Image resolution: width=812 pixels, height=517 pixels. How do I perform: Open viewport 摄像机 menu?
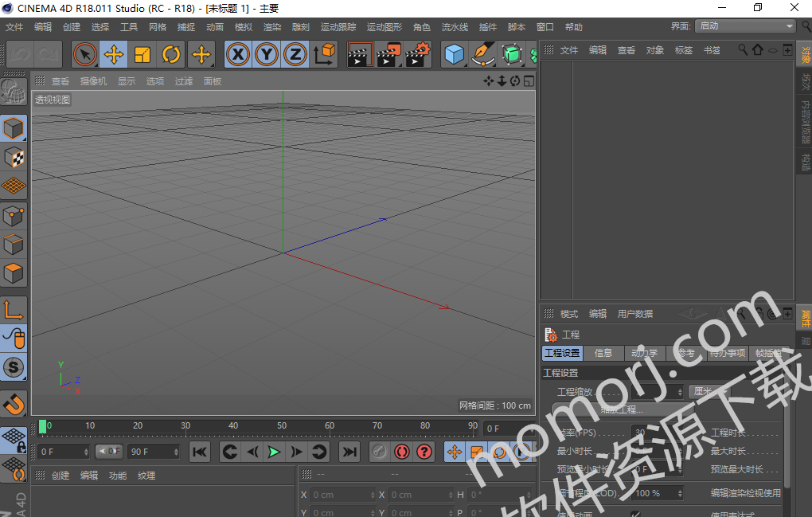[93, 81]
